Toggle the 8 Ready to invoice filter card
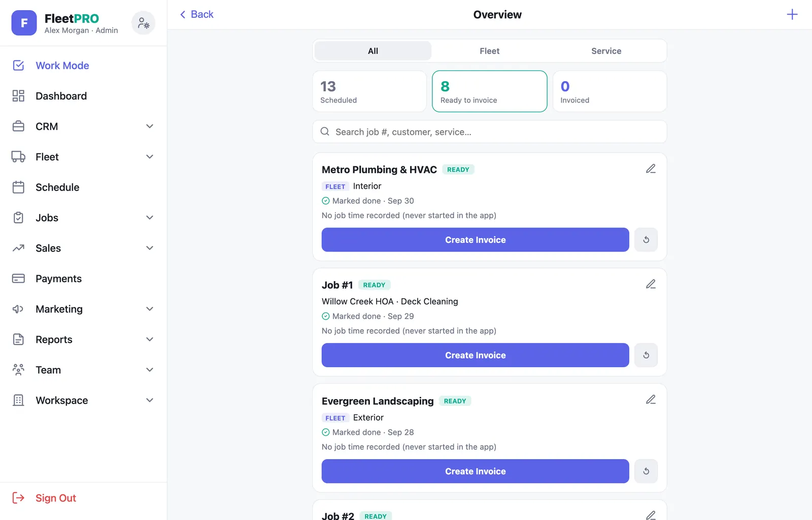The height and width of the screenshot is (520, 812). pos(489,91)
